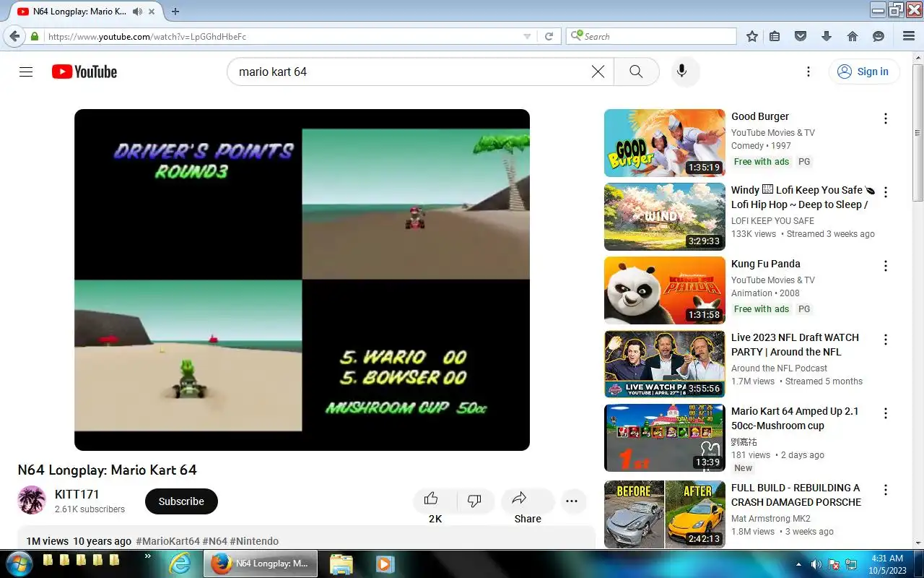The image size is (924, 578).
Task: Show Firefox bookmarks list icon
Action: pyautogui.click(x=775, y=36)
